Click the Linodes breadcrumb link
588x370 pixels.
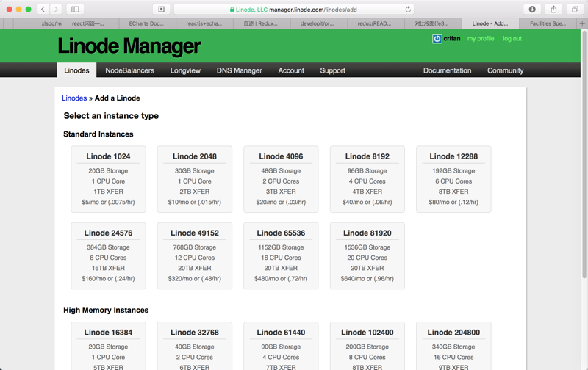click(x=74, y=98)
